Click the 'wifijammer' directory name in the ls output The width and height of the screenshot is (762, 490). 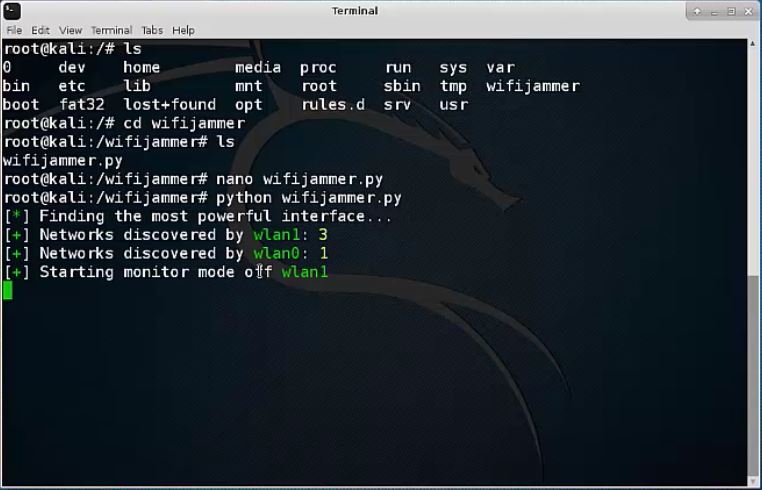pyautogui.click(x=533, y=86)
